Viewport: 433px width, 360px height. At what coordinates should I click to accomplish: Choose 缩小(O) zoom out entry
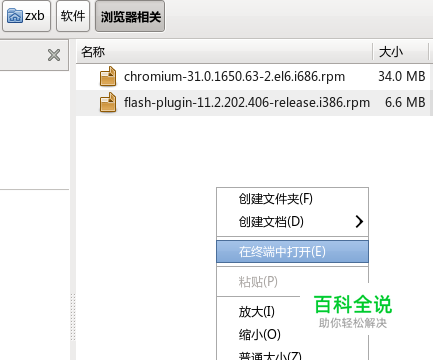(260, 334)
